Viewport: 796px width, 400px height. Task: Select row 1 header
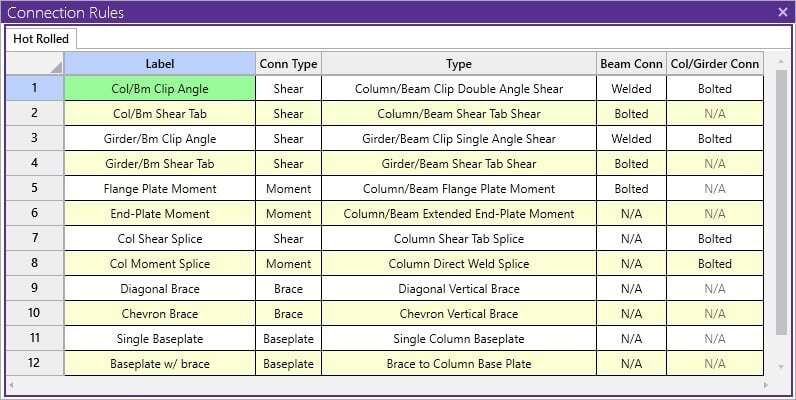click(35, 88)
